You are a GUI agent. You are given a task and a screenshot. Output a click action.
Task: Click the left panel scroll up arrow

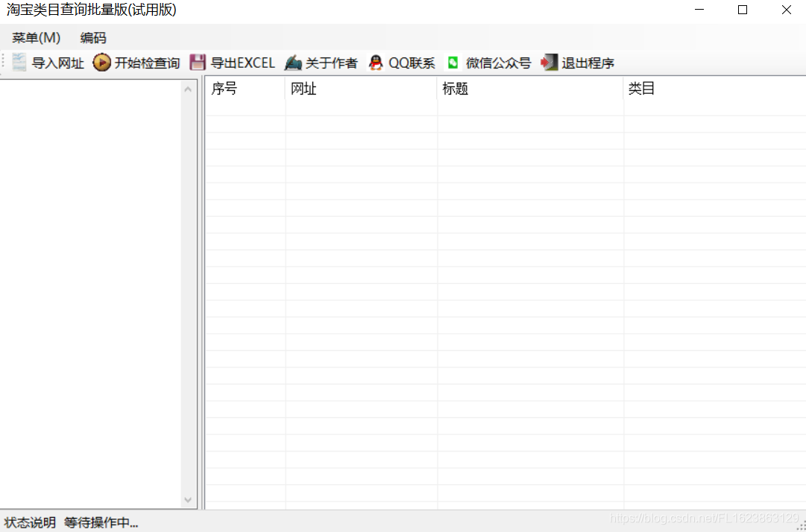(x=188, y=89)
